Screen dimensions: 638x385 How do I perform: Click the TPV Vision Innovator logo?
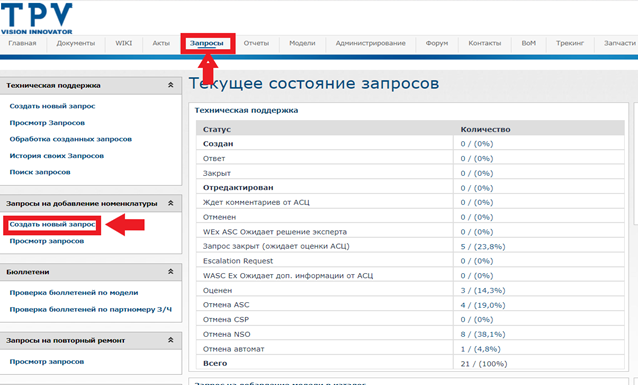tap(36, 18)
